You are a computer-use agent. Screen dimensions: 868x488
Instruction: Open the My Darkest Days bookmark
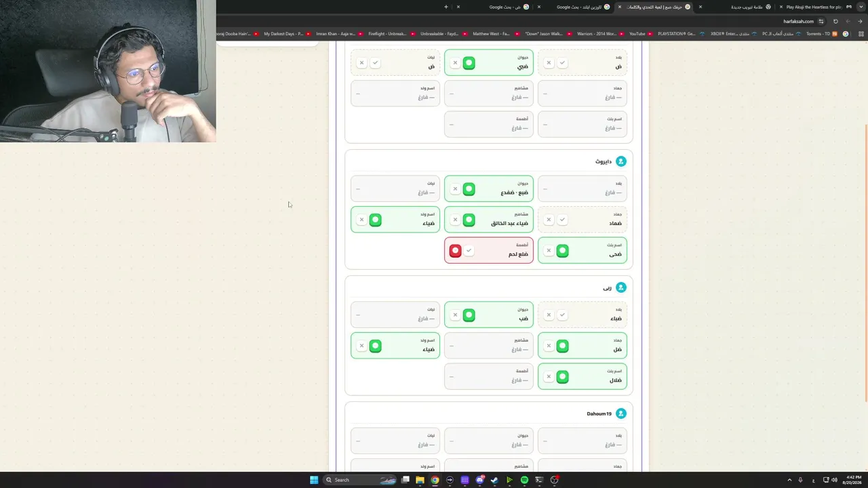point(288,34)
